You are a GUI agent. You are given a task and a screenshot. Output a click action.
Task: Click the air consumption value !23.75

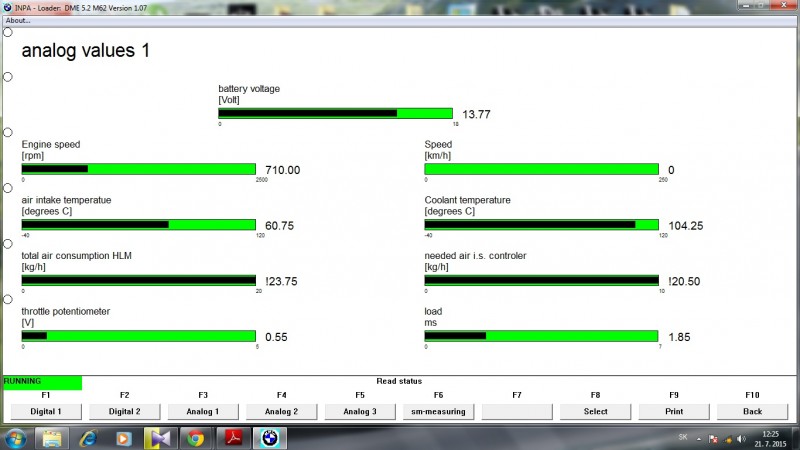[281, 281]
